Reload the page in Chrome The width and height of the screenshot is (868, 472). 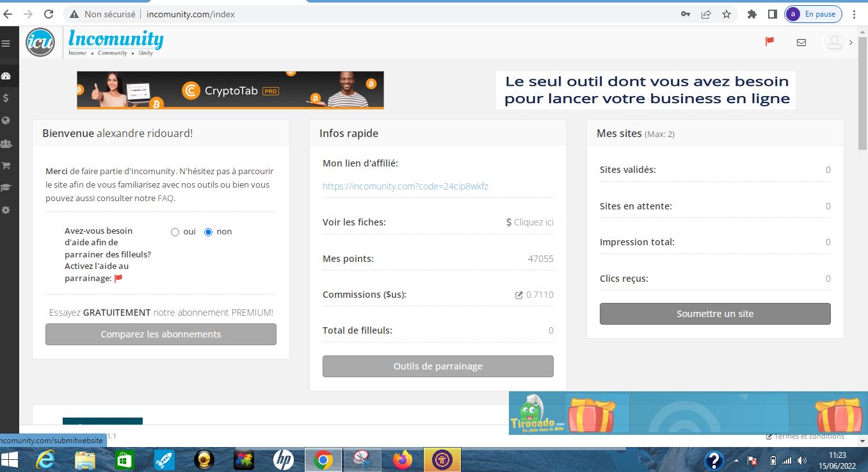click(x=49, y=13)
